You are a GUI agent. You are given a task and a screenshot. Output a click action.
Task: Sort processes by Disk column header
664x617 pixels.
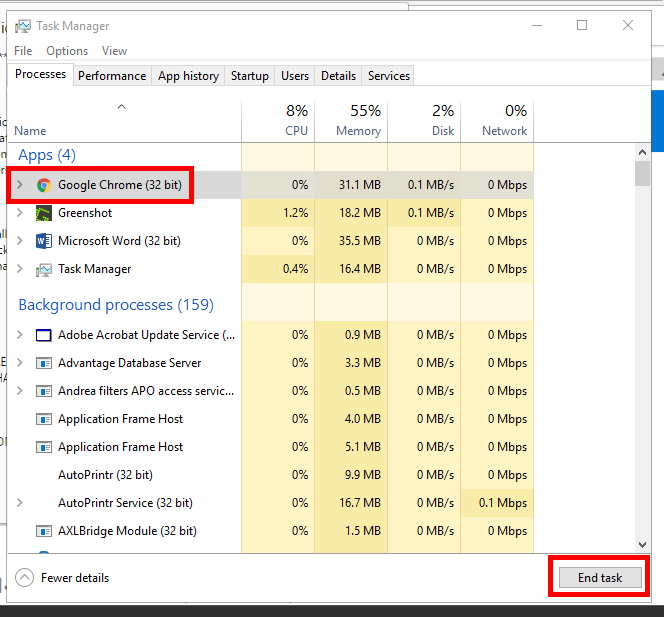coord(424,122)
